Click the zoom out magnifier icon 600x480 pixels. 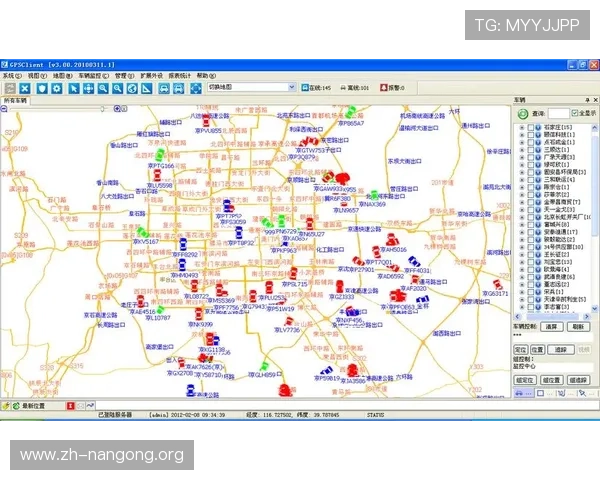118,88
